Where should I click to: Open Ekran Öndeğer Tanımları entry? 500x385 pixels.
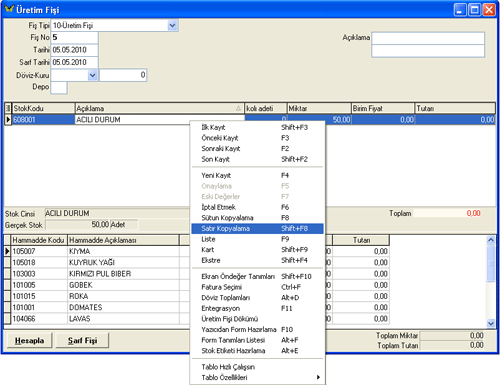click(x=257, y=276)
